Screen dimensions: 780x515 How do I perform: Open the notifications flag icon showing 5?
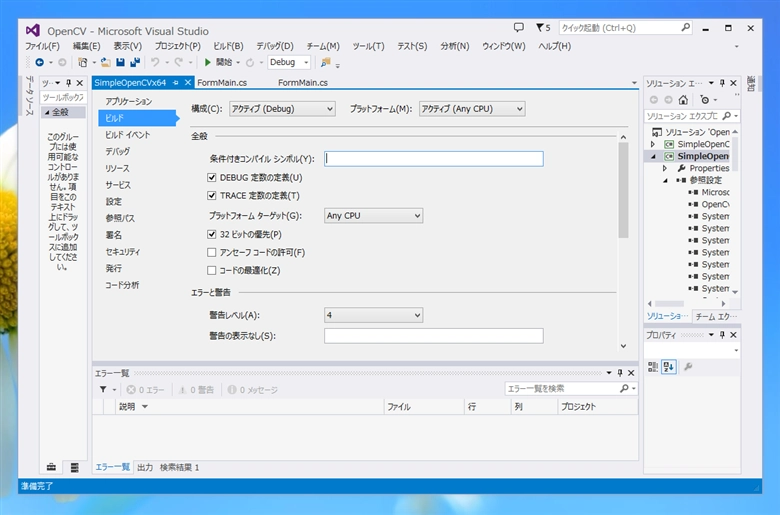pos(543,28)
